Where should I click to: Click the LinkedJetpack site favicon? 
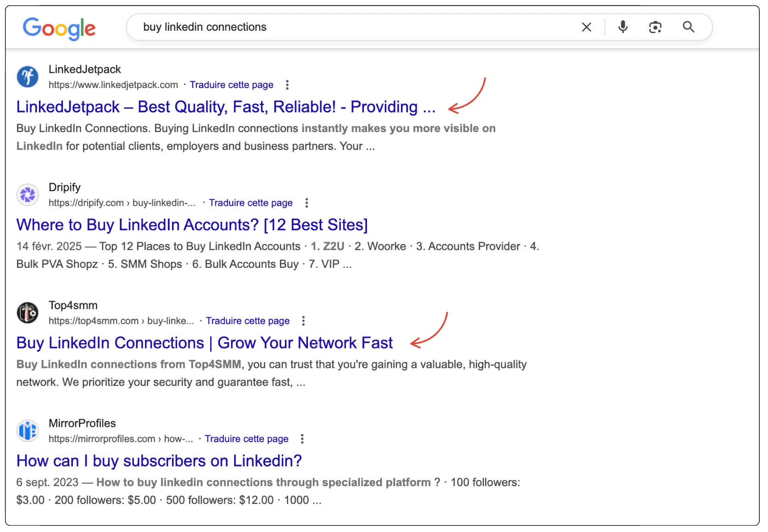pos(28,77)
